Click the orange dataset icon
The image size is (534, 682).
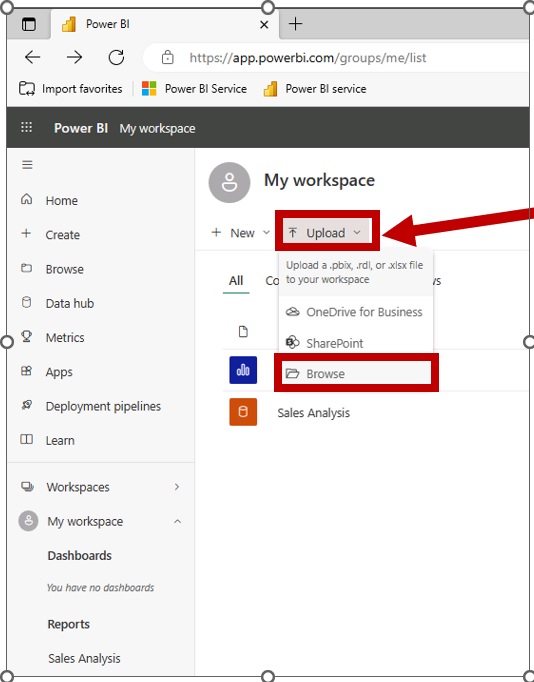click(243, 412)
